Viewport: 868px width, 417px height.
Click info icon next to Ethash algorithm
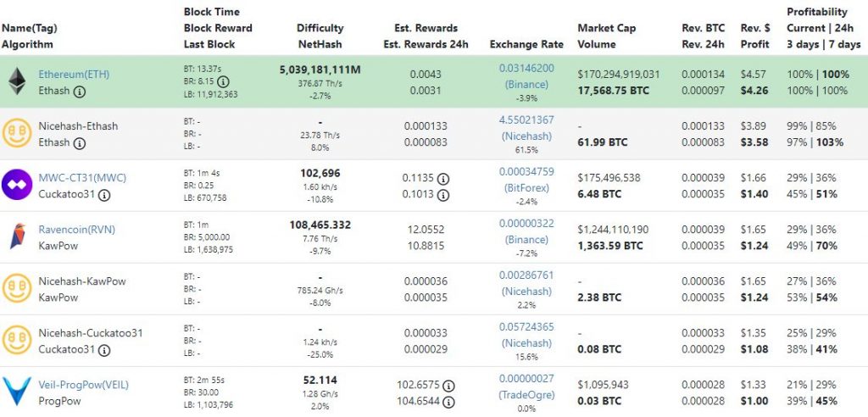80,92
